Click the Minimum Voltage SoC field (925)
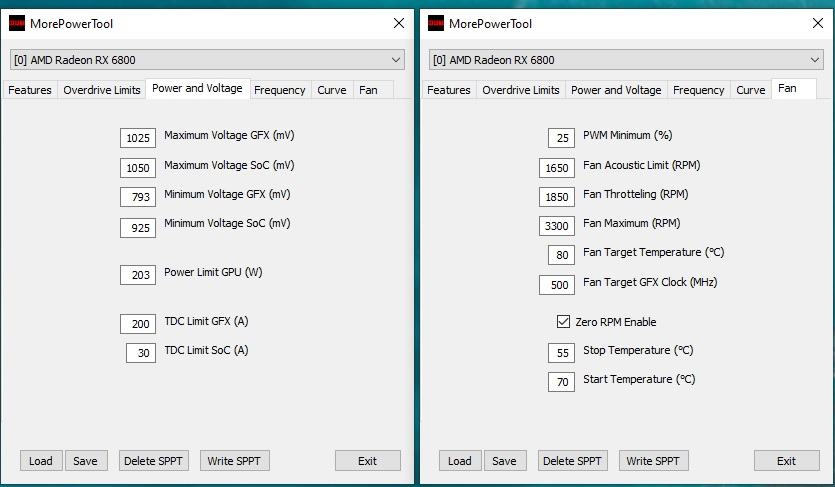The height and width of the screenshot is (487, 835). [x=138, y=228]
